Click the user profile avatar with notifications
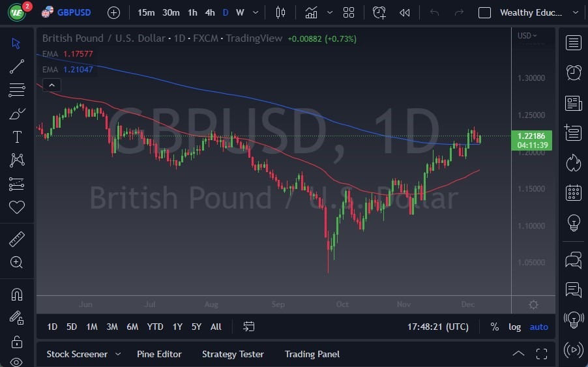 (17, 12)
